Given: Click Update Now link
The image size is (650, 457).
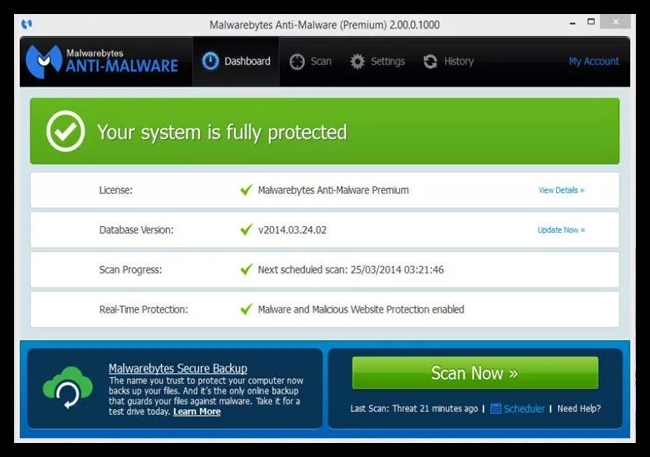Looking at the screenshot, I should click(561, 230).
